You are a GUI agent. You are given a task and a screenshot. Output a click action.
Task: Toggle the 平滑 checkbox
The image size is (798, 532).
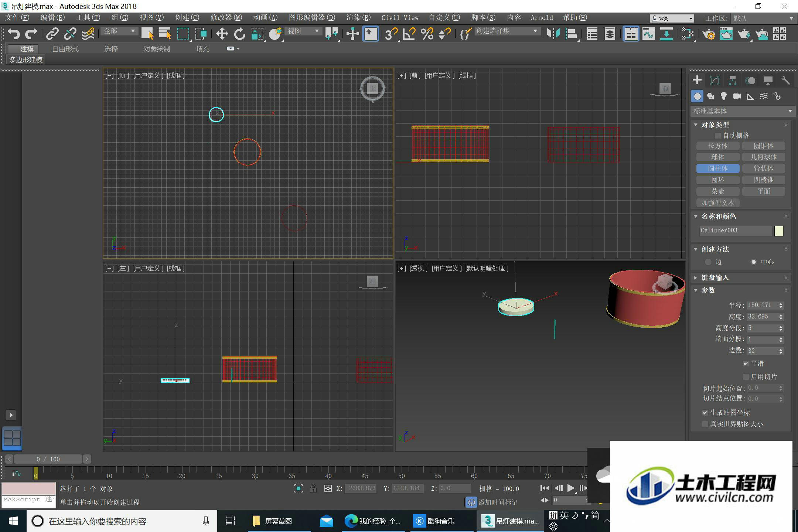746,364
